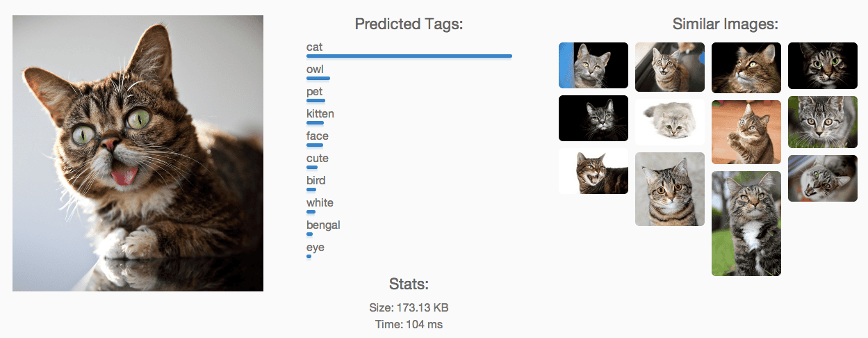Pick the 'bird' predicted tag
Image resolution: width=868 pixels, height=338 pixels.
point(316,181)
